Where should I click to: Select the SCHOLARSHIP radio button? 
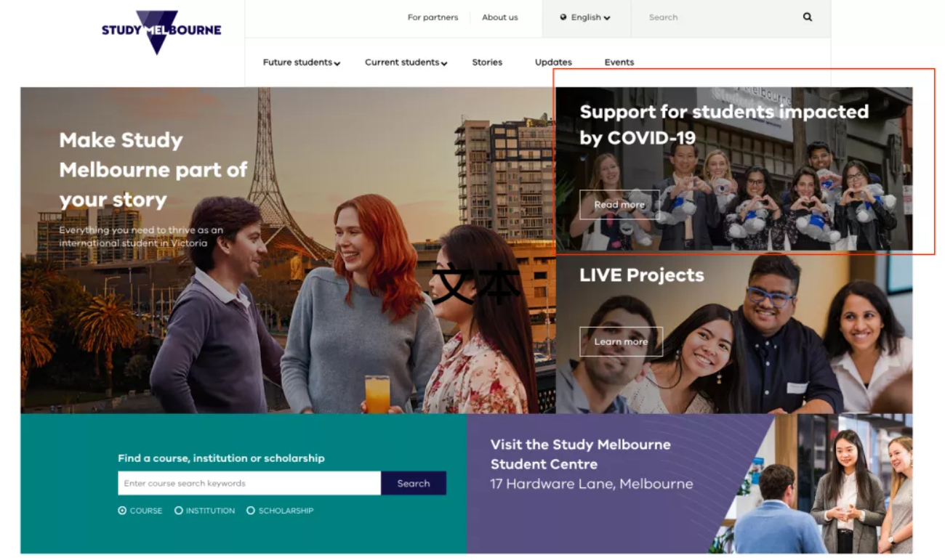pyautogui.click(x=251, y=511)
